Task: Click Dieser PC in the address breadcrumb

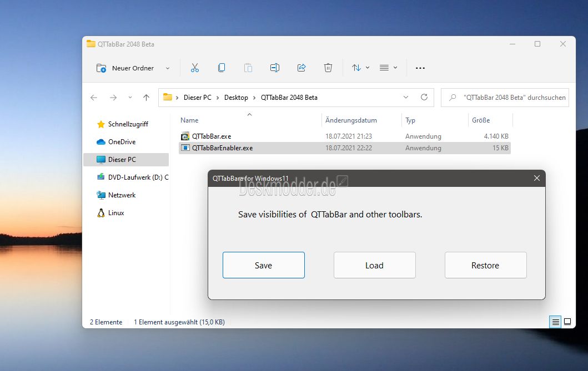Action: [x=197, y=98]
